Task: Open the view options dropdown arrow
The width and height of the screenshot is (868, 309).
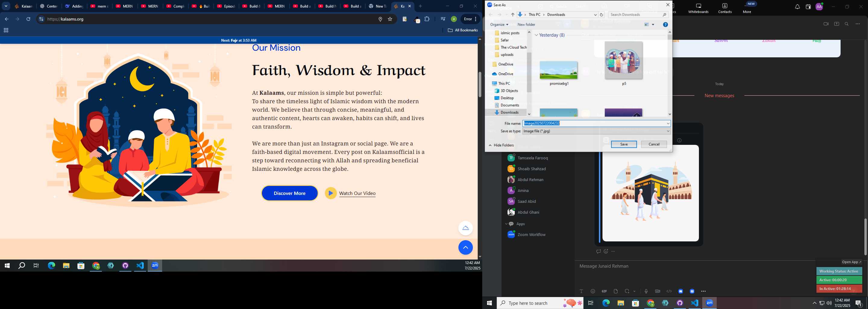Action: pyautogui.click(x=653, y=25)
